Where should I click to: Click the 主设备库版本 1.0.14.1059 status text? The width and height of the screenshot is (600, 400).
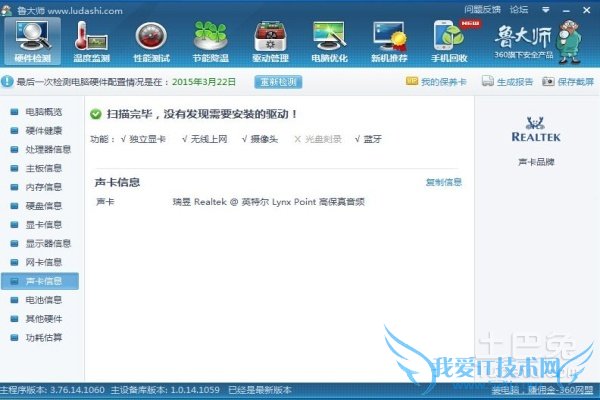tap(165, 390)
